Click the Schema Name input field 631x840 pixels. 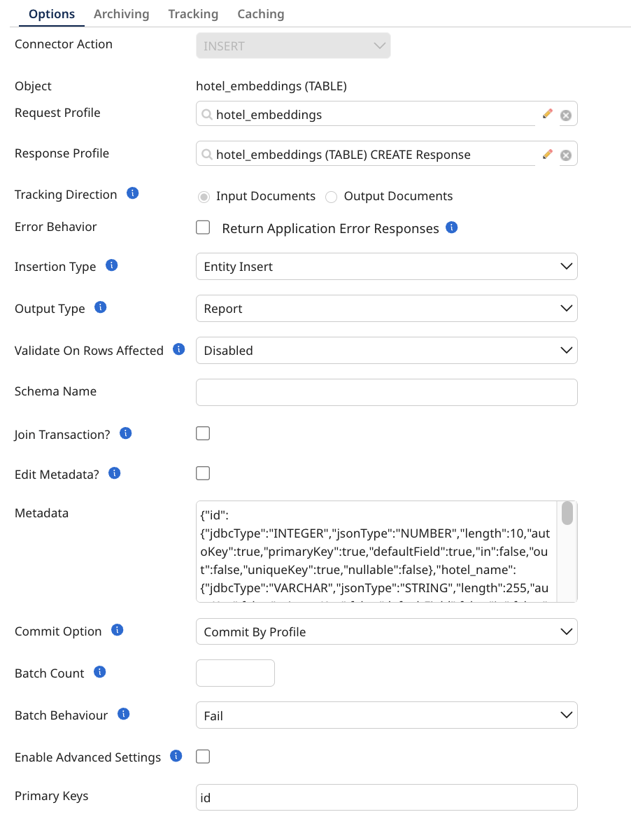click(386, 392)
